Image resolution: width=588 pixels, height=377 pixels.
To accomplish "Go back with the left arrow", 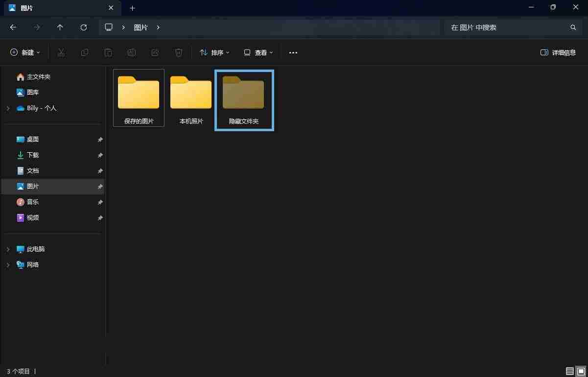I will pos(13,27).
